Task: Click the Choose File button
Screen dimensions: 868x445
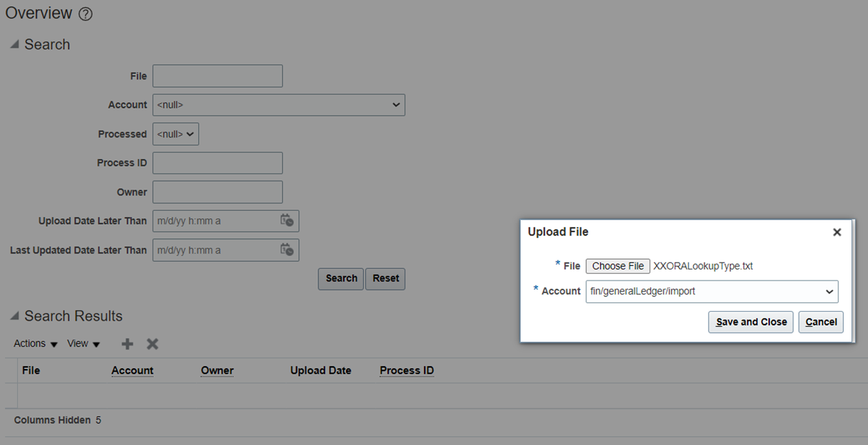Action: point(617,265)
